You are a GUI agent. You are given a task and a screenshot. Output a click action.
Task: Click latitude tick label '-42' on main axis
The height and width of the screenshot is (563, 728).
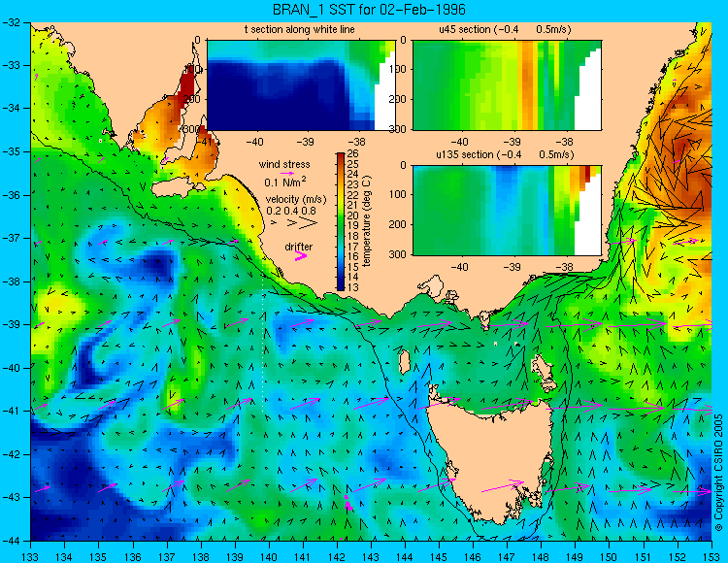click(11, 454)
